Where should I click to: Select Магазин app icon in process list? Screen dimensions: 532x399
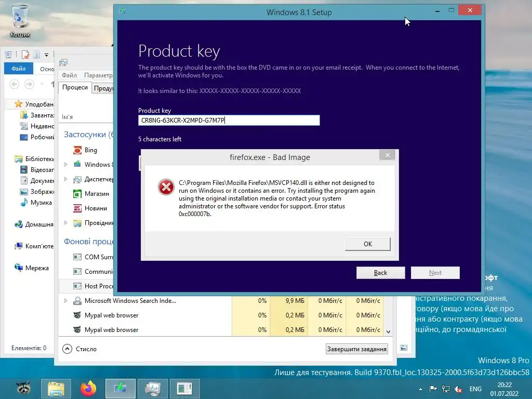(77, 194)
